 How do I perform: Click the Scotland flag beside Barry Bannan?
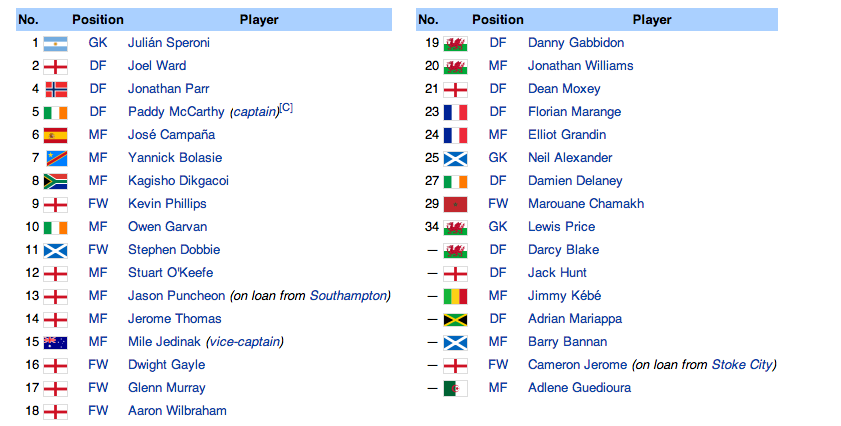(455, 343)
